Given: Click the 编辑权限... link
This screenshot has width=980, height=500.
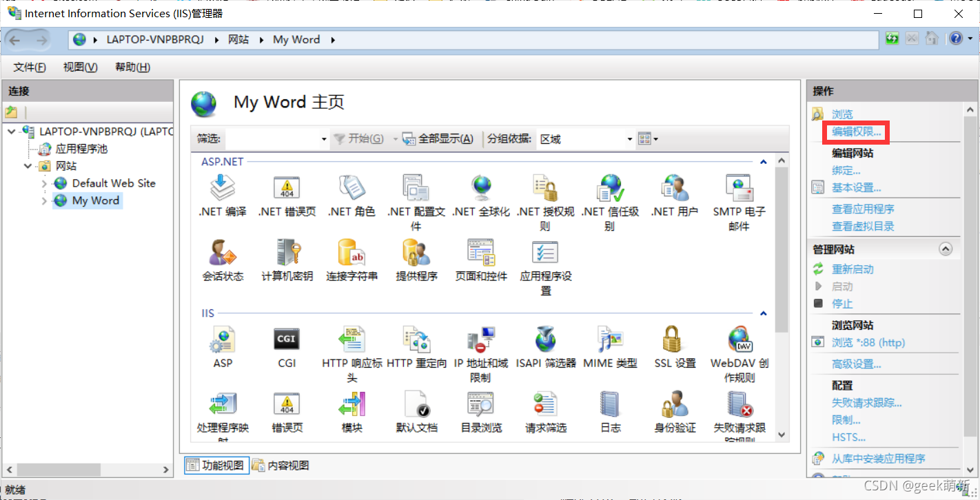Looking at the screenshot, I should (x=857, y=132).
